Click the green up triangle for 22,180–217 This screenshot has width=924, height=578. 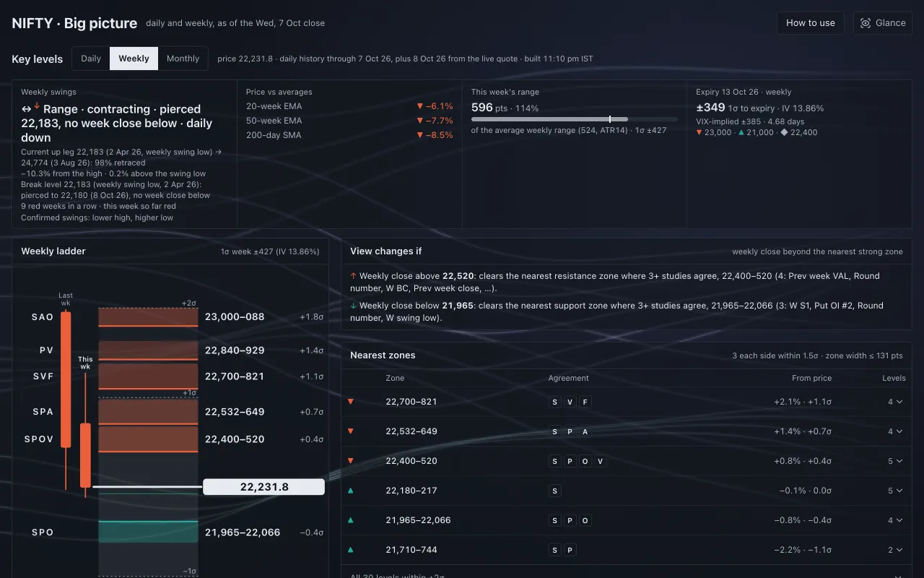[351, 491]
